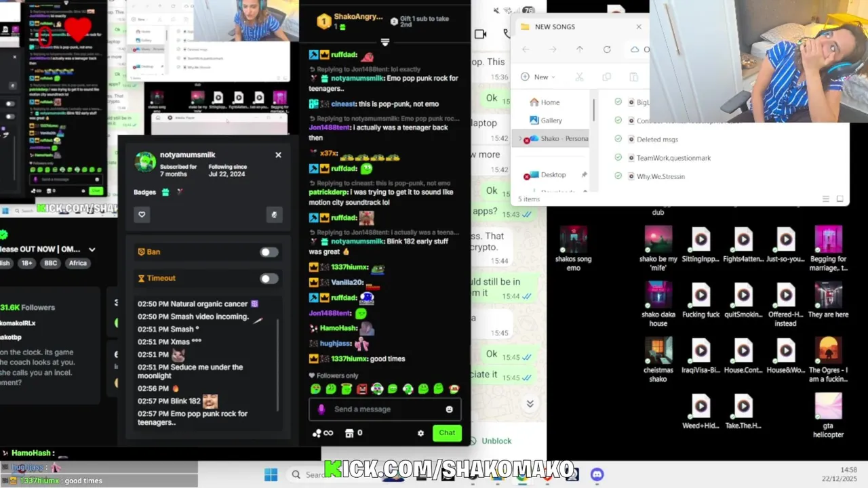The height and width of the screenshot is (488, 868).
Task: Open 'House.Cont...' desktop media file
Action: pyautogui.click(x=743, y=357)
